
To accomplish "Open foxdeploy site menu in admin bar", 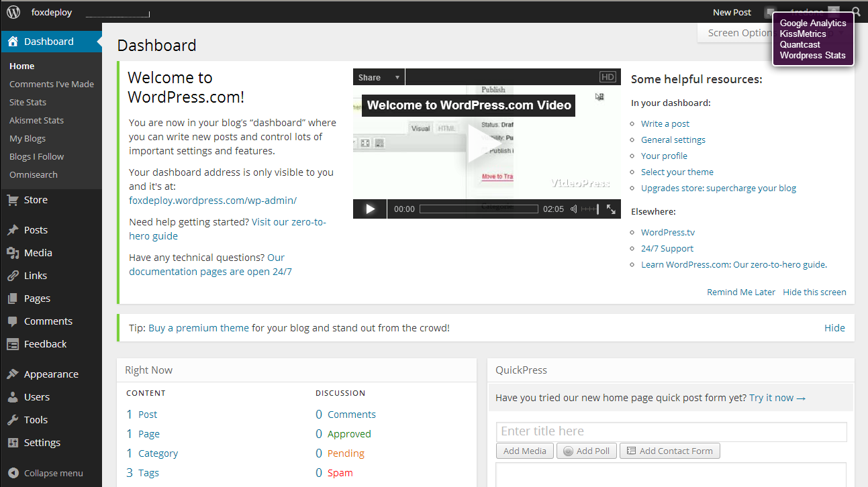I will coord(52,12).
